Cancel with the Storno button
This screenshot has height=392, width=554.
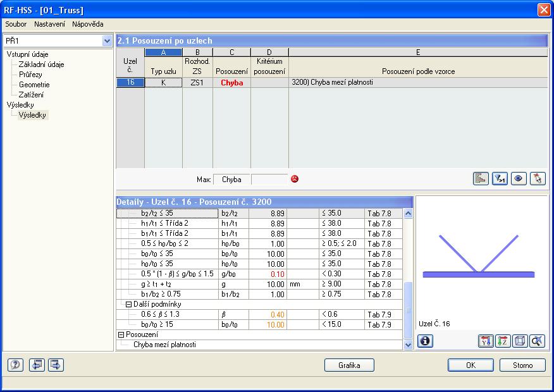pyautogui.click(x=522, y=365)
